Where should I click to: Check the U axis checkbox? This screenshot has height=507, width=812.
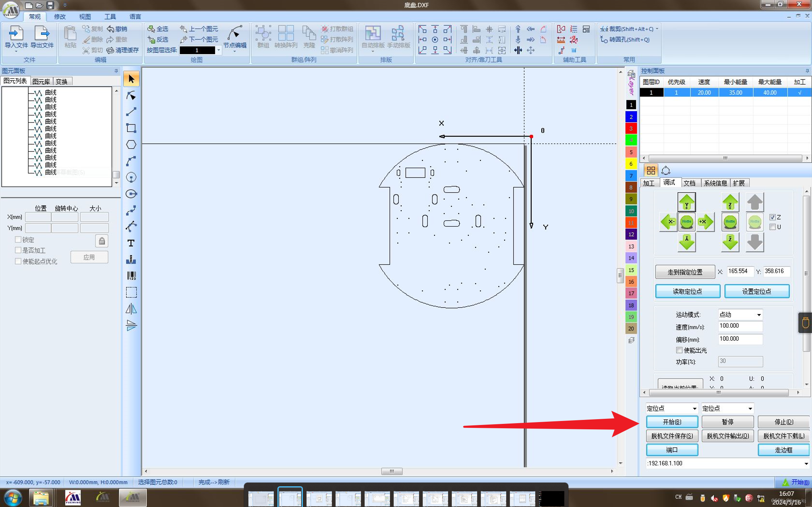pos(772,227)
